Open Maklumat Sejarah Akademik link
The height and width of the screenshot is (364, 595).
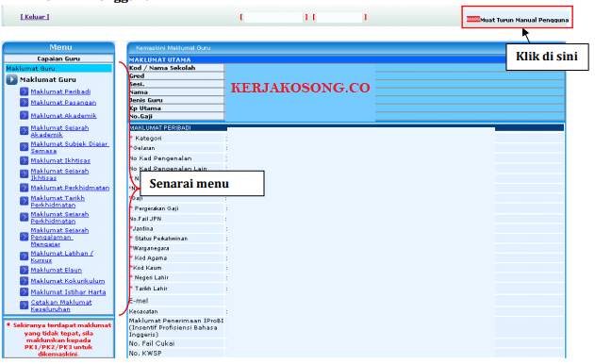pyautogui.click(x=59, y=131)
